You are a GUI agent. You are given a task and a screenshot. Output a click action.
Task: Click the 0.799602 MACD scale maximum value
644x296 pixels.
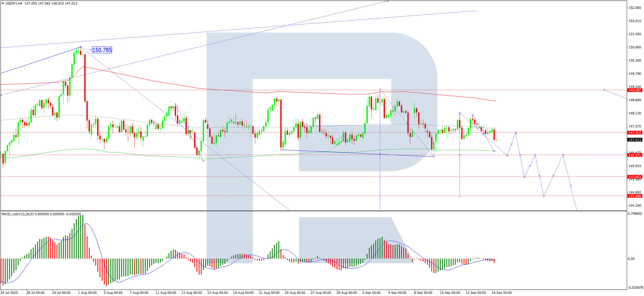635,214
